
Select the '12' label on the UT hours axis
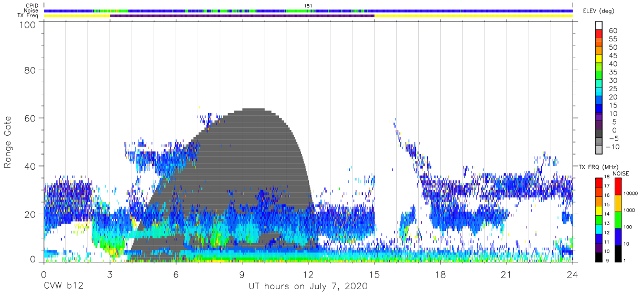tap(308, 274)
